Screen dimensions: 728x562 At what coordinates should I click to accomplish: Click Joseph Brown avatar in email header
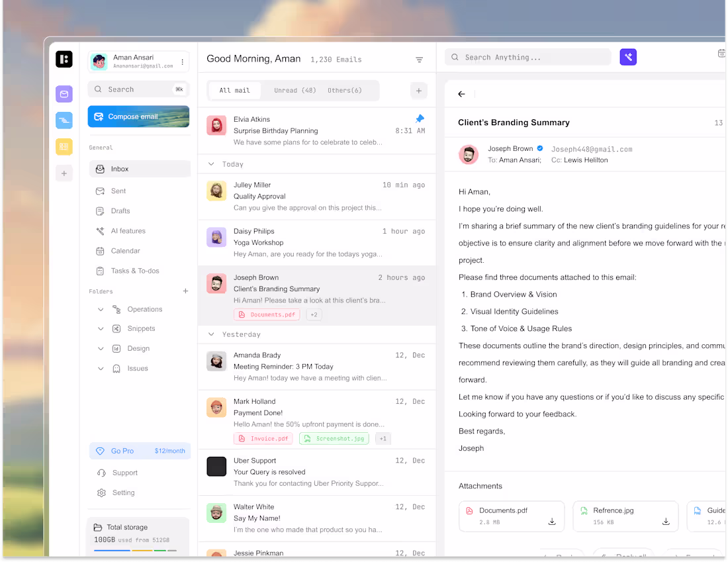[469, 155]
